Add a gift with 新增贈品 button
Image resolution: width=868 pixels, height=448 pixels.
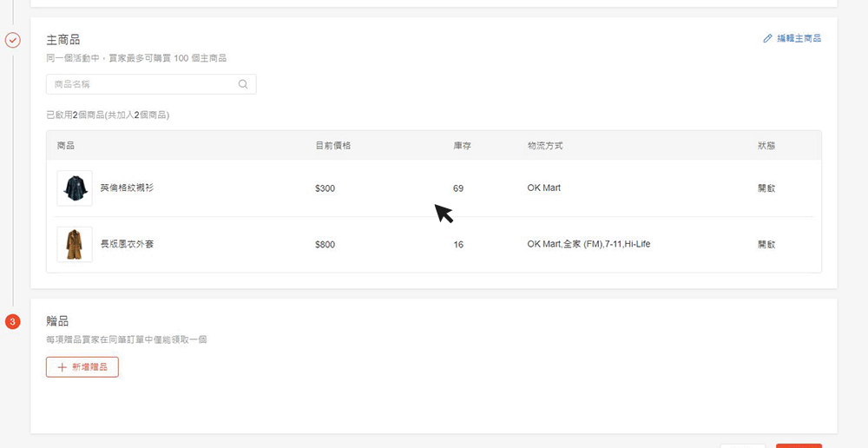click(x=82, y=367)
